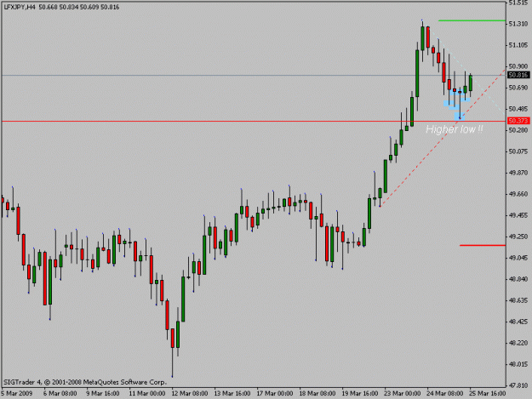Click the 48.635 price scale label

tap(518, 300)
